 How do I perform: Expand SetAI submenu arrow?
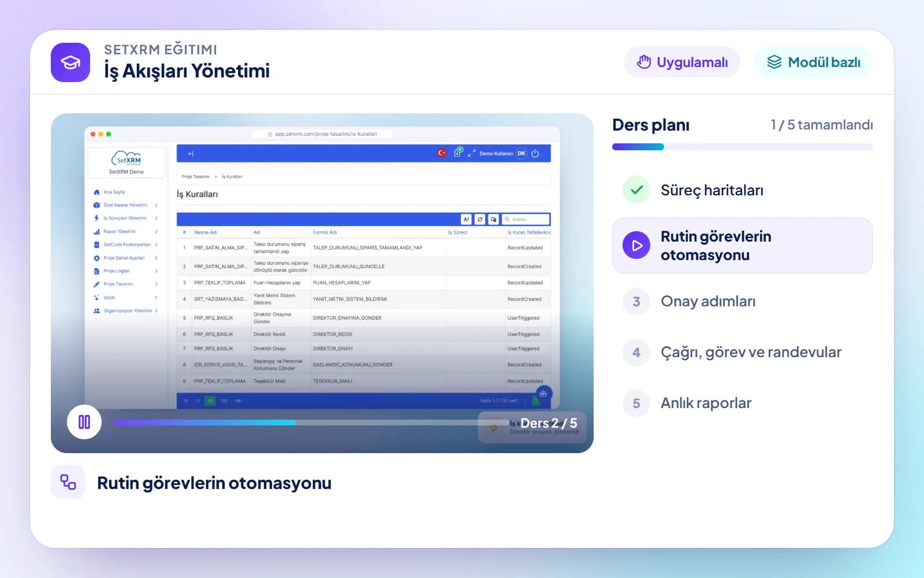click(x=157, y=298)
